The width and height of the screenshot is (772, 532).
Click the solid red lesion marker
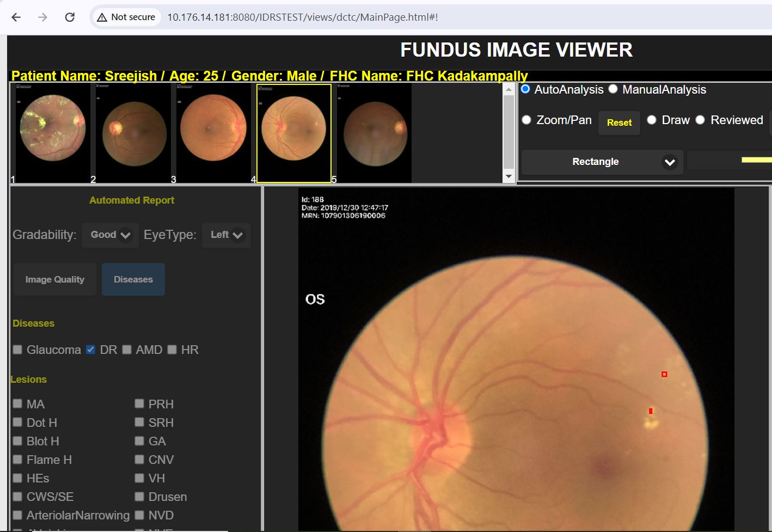click(651, 411)
